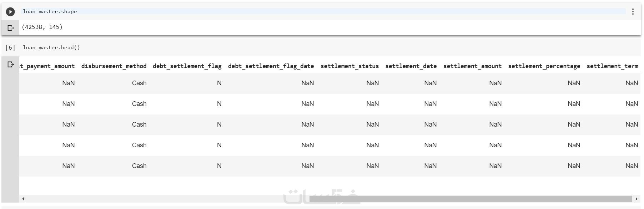
Task: Click the [6] execution count indicator
Action: click(x=10, y=48)
